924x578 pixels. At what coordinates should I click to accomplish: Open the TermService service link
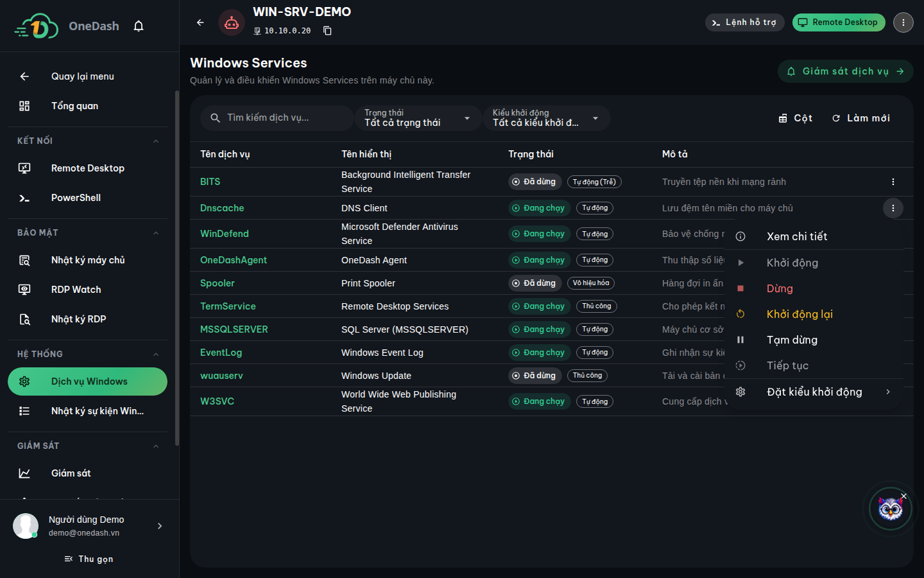click(228, 306)
